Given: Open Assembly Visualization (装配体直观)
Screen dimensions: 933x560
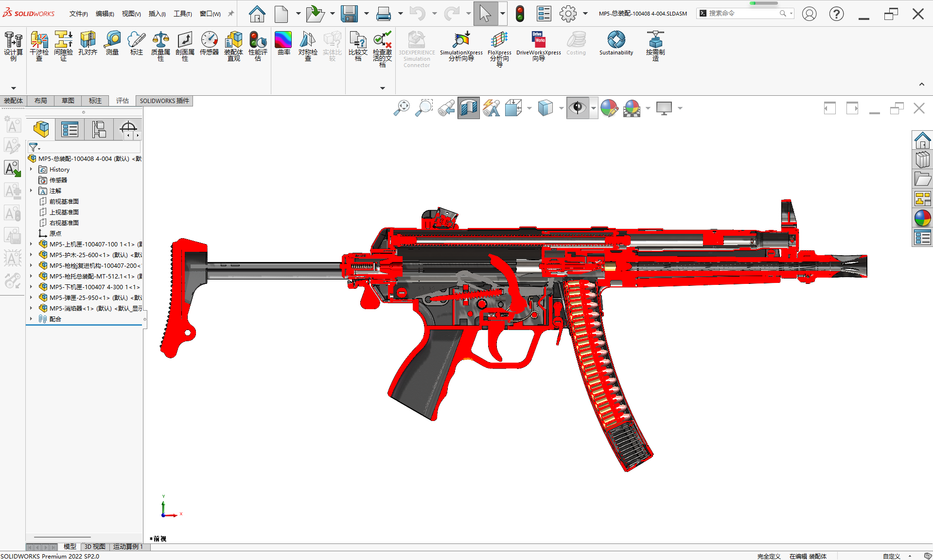Looking at the screenshot, I should point(234,46).
